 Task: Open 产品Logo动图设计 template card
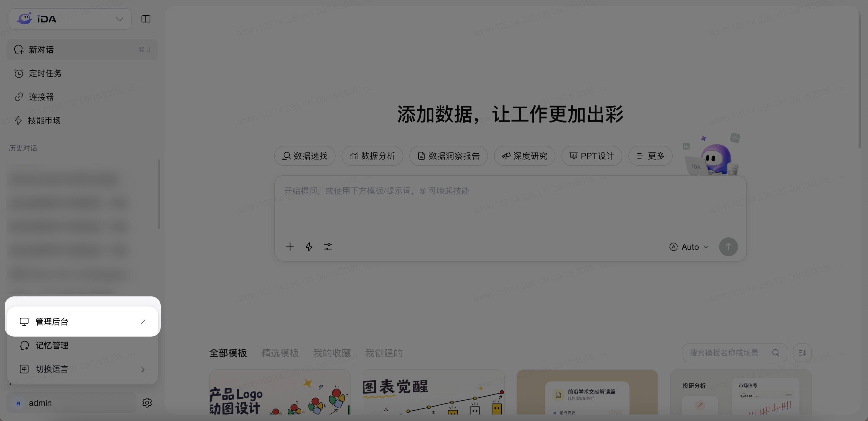[x=280, y=392]
